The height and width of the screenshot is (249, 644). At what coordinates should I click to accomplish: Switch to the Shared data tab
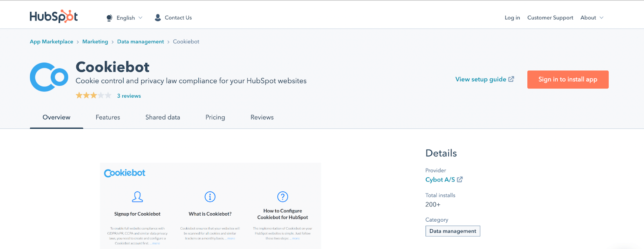tap(163, 117)
